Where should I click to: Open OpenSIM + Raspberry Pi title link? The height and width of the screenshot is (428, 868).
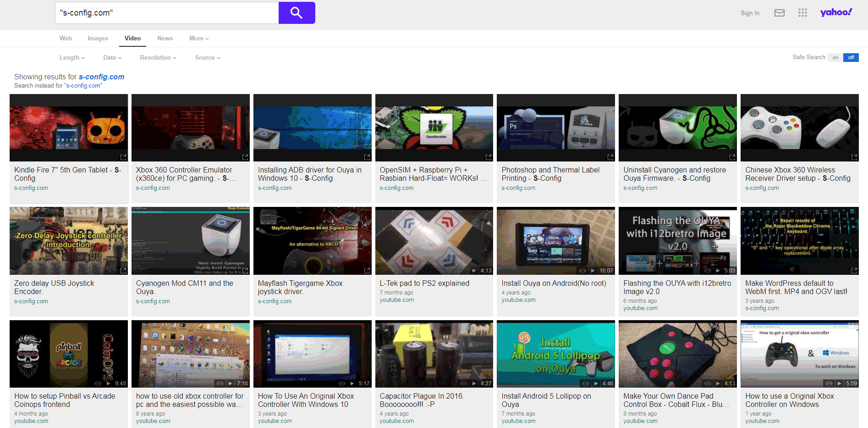tap(433, 174)
